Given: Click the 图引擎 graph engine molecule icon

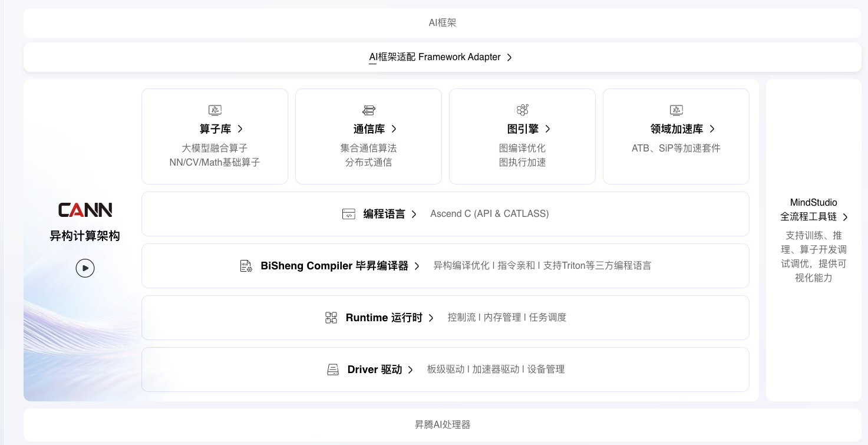Looking at the screenshot, I should pyautogui.click(x=522, y=110).
